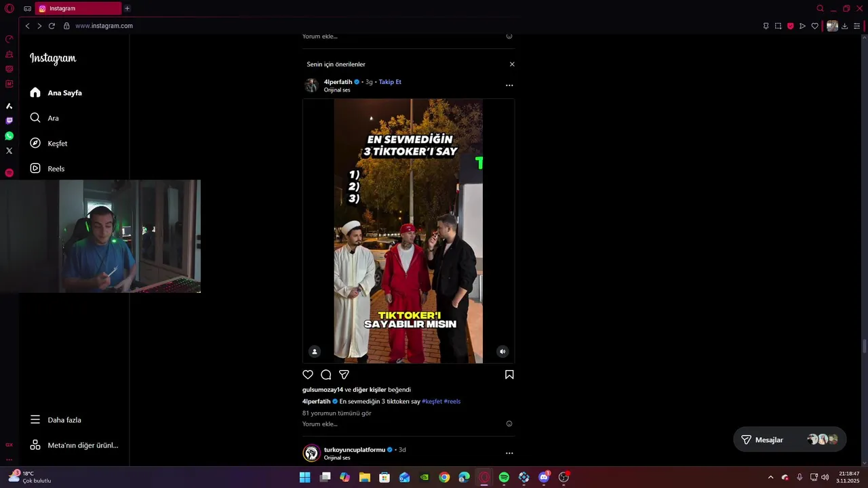Screen dimensions: 868x488
Task: Click the www.instagram.com address field
Action: pyautogui.click(x=104, y=26)
